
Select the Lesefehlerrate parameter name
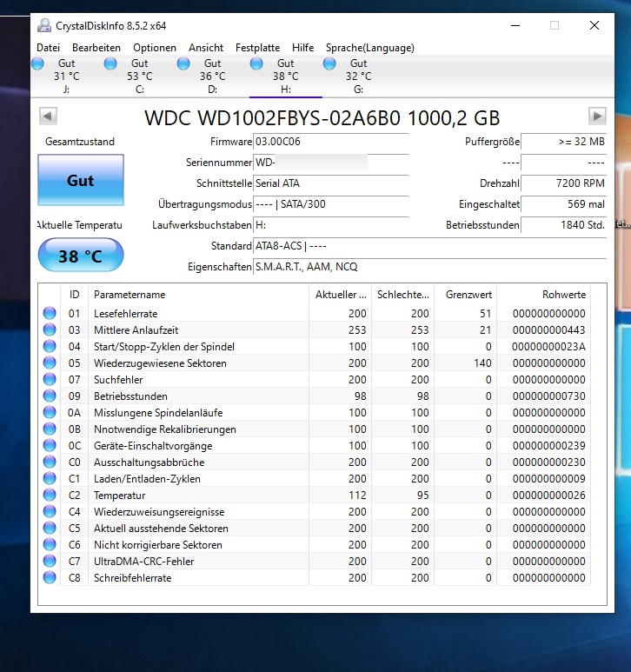125,313
